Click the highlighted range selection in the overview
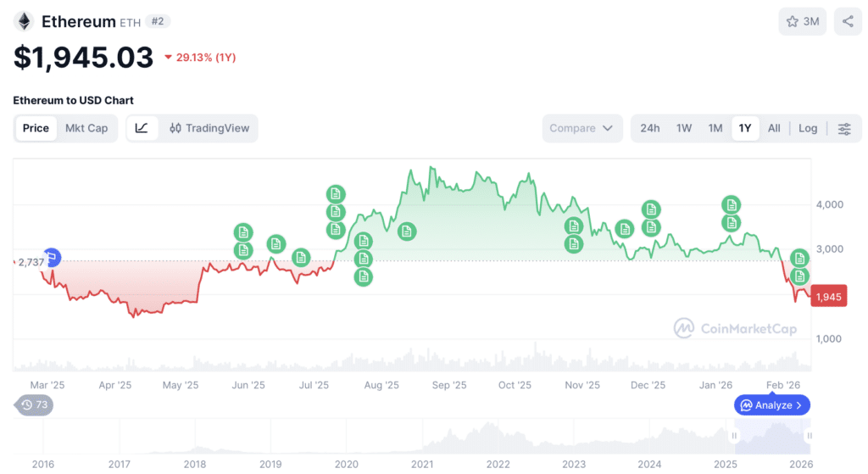Image resolution: width=868 pixels, height=474 pixels. 771,437
